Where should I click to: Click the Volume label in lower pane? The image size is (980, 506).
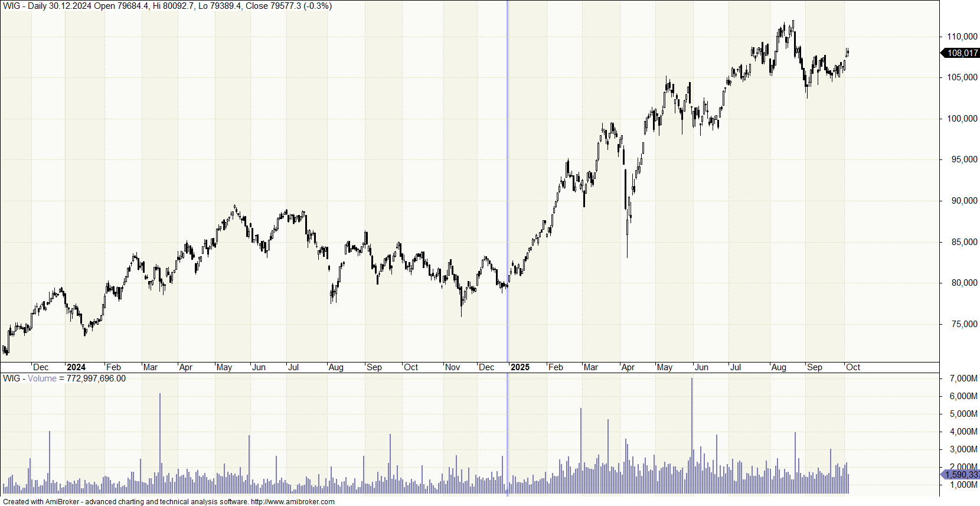(42, 378)
